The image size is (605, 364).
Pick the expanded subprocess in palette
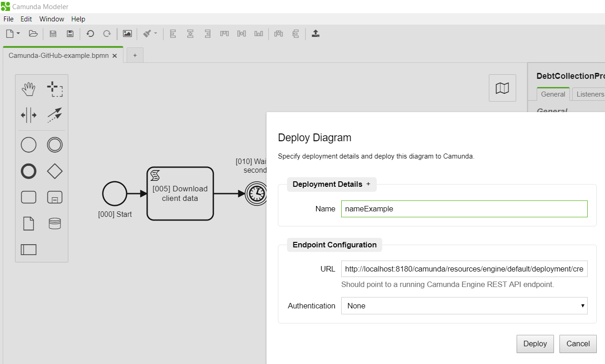(x=55, y=197)
